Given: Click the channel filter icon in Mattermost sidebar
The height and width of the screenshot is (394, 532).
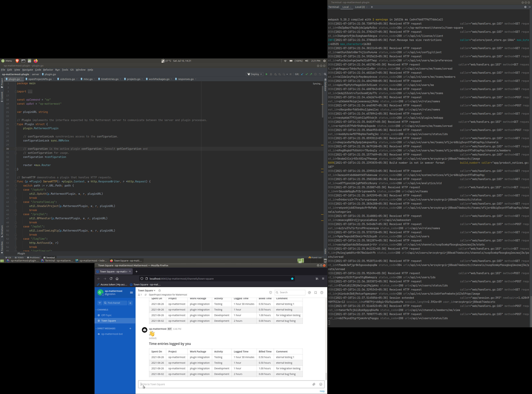Looking at the screenshot, I should (x=100, y=303).
